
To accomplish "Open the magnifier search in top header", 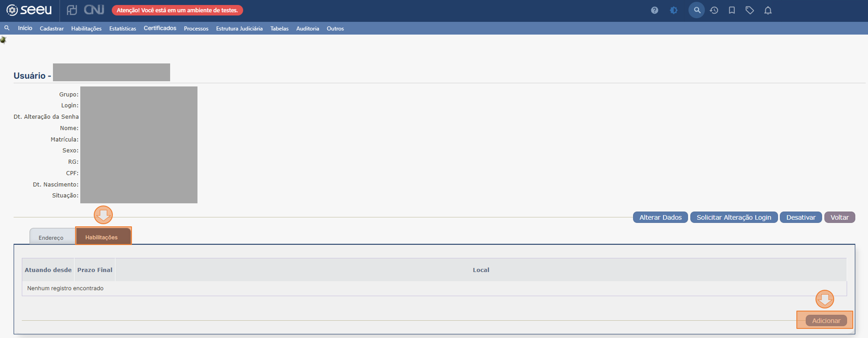I will pyautogui.click(x=697, y=10).
